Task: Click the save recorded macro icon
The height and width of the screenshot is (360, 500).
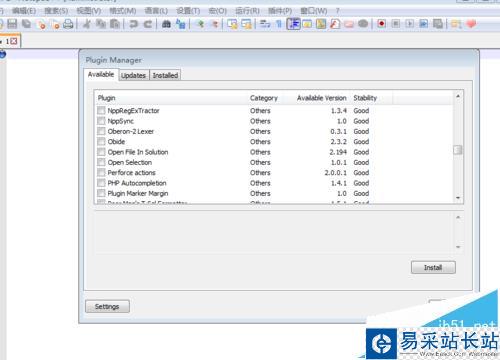Action: click(438, 24)
